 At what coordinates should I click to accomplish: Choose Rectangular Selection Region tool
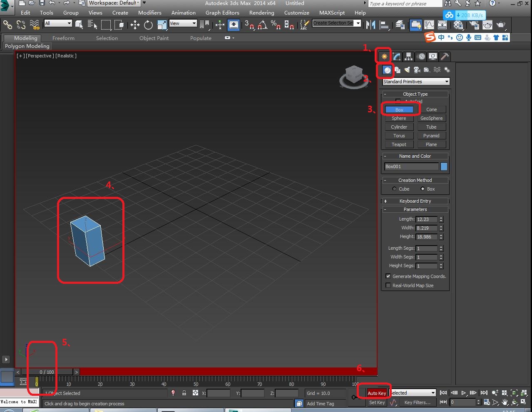[x=106, y=25]
